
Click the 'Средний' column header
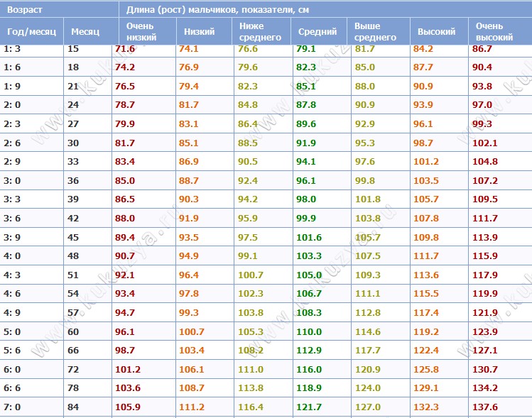tap(319, 31)
